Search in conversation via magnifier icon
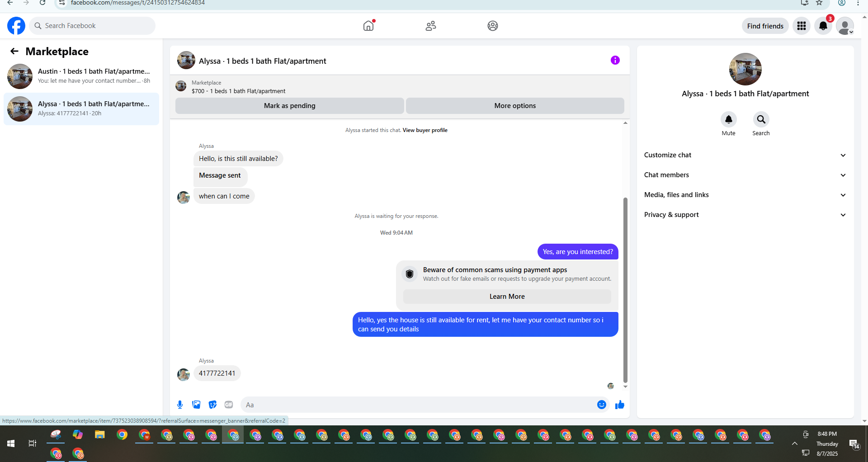Screen dimensions: 868x462 761,119
